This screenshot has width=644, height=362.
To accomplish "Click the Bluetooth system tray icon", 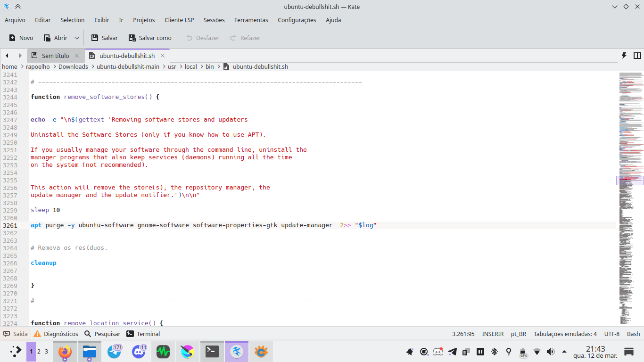I will pyautogui.click(x=495, y=352).
